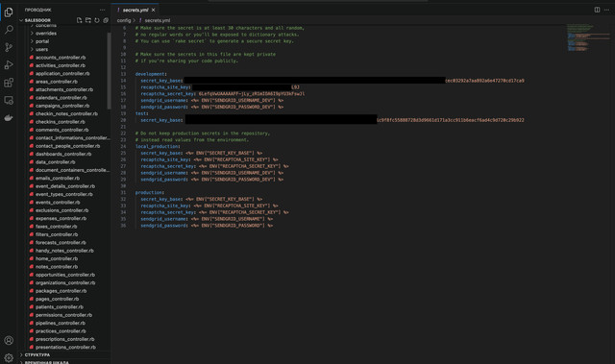
Task: Click New Folder icon in SALESDOOR header
Action: point(87,20)
